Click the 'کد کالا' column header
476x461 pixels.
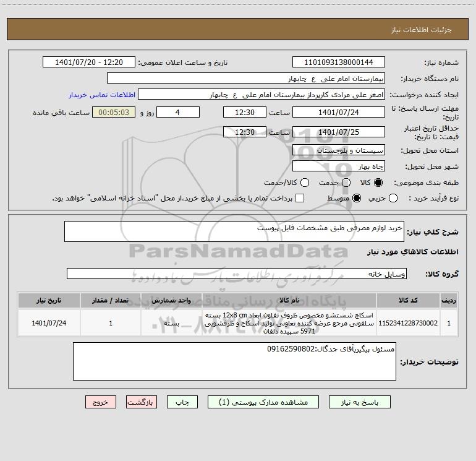coord(408,300)
